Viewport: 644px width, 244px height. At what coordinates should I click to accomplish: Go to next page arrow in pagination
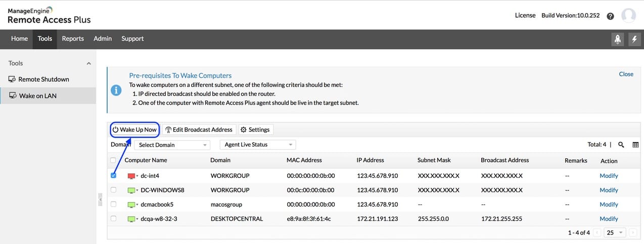(633, 233)
